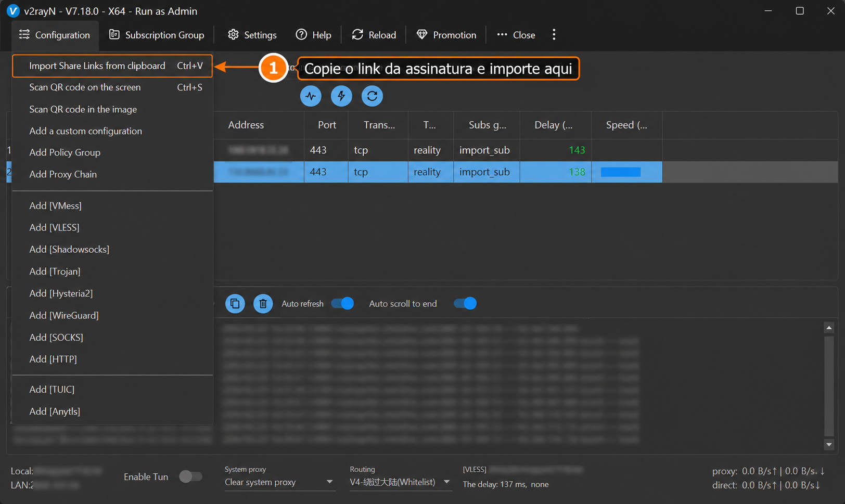Select Add [HTTP] entry

coord(112,359)
